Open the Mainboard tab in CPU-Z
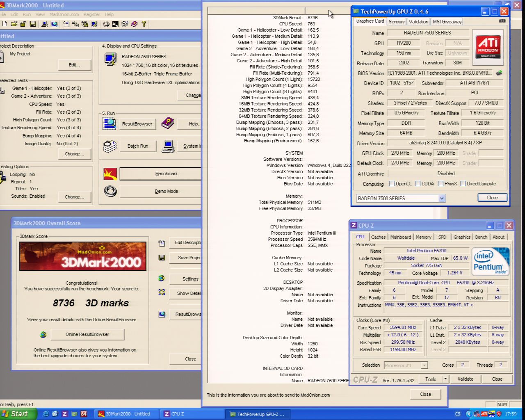 401,237
